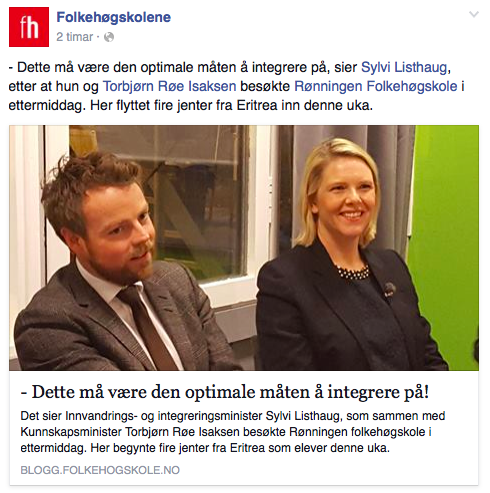Open the BLOGG.FOLKEHOGSKOLE.NO source link
This screenshot has width=490, height=493.
click(x=100, y=470)
